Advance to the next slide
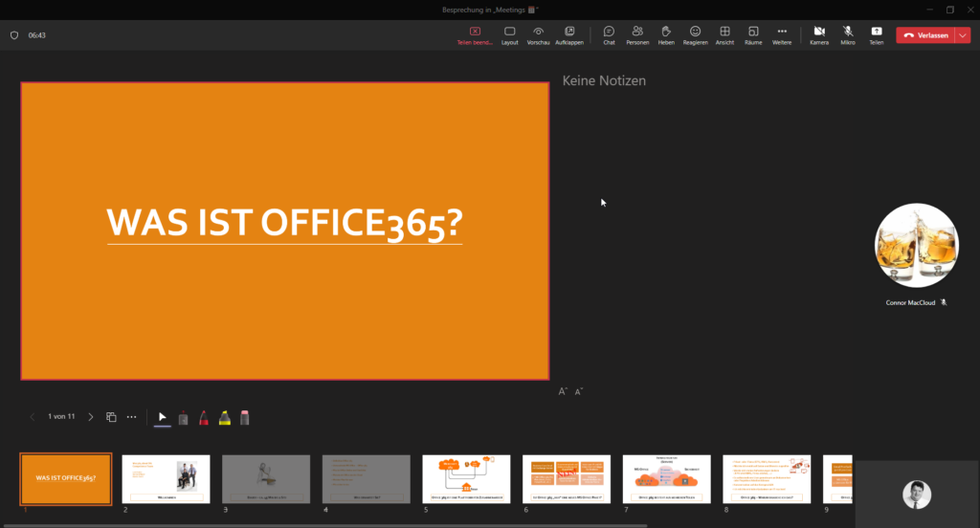Image resolution: width=980 pixels, height=528 pixels. point(91,417)
